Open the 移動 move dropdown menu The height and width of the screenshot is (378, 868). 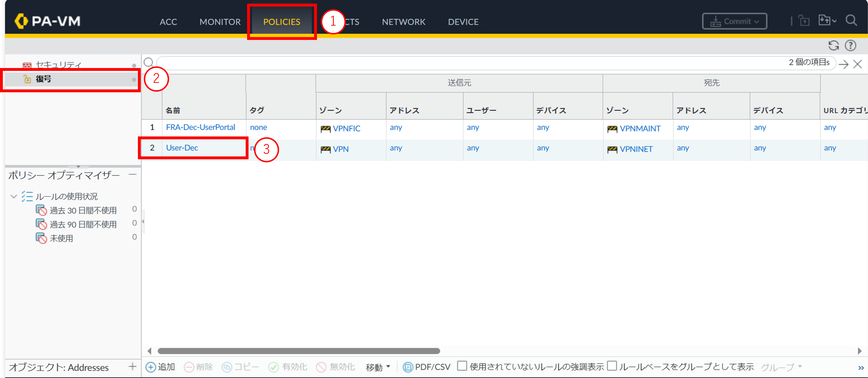pos(378,367)
